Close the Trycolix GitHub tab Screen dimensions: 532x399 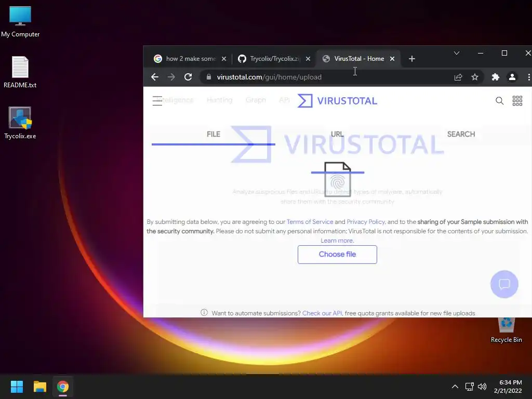[308, 59]
